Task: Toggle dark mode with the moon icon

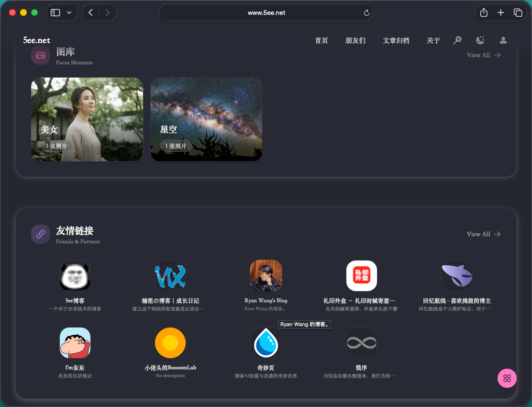Action: pos(480,40)
